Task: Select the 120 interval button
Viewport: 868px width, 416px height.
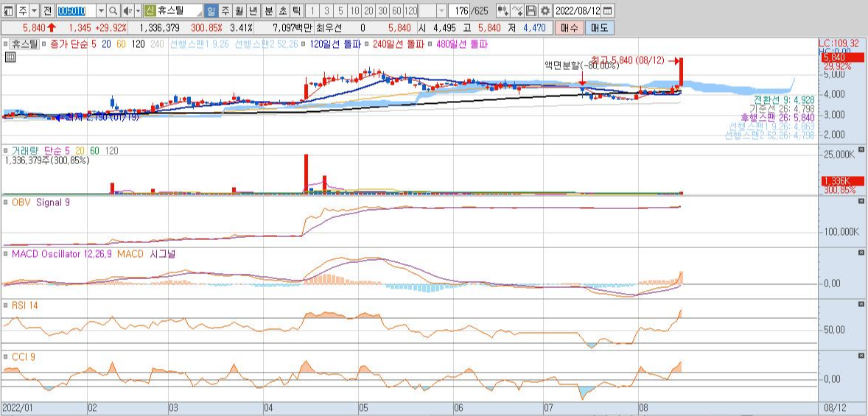Action: [x=410, y=10]
